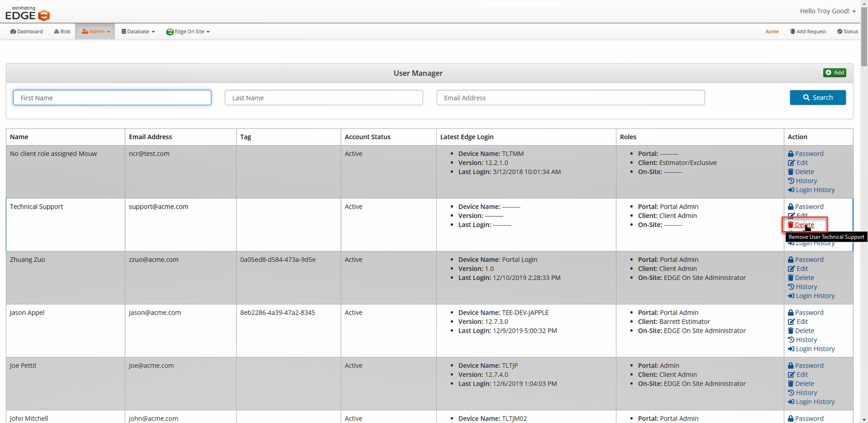View History for No client role assigned Mouw

coord(802,181)
